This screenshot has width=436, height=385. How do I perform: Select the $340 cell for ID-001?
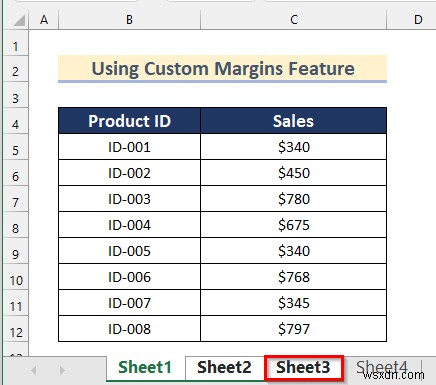pyautogui.click(x=294, y=147)
